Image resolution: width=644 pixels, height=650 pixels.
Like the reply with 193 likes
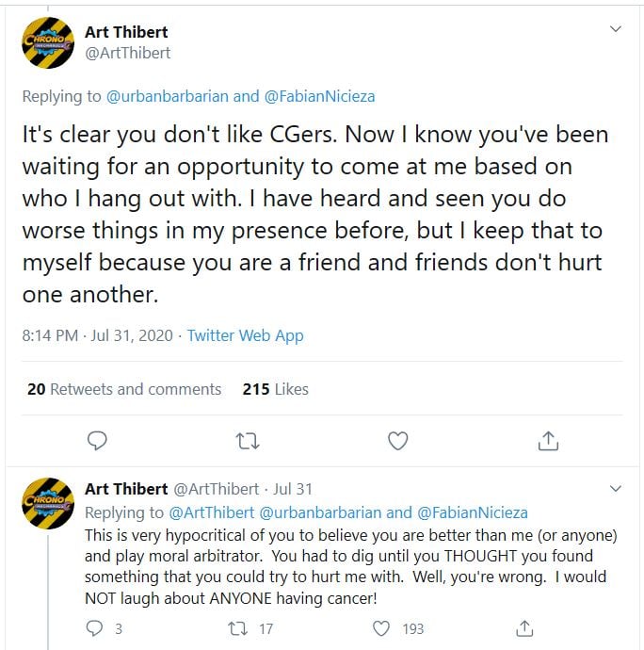[x=381, y=628]
